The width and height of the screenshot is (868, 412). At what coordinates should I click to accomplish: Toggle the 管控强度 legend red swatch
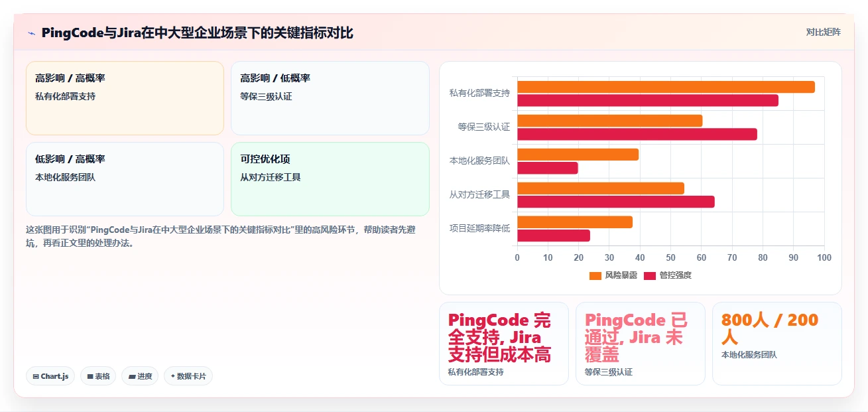coord(649,275)
